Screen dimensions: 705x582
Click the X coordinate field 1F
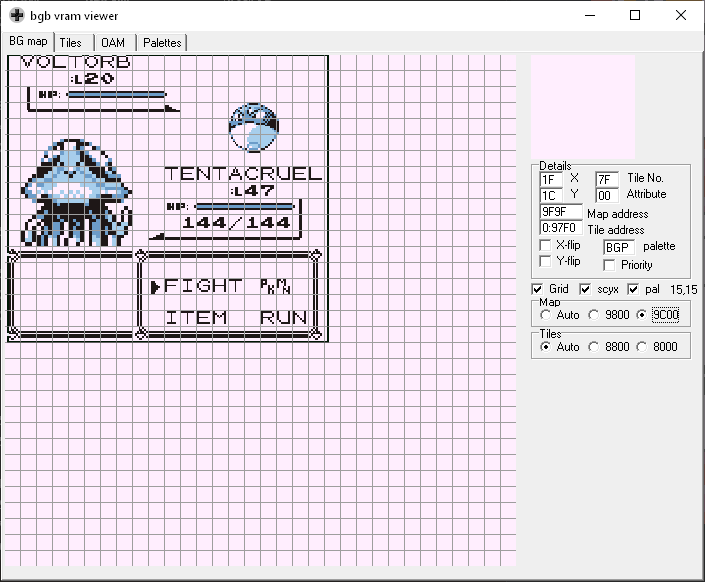click(x=551, y=179)
